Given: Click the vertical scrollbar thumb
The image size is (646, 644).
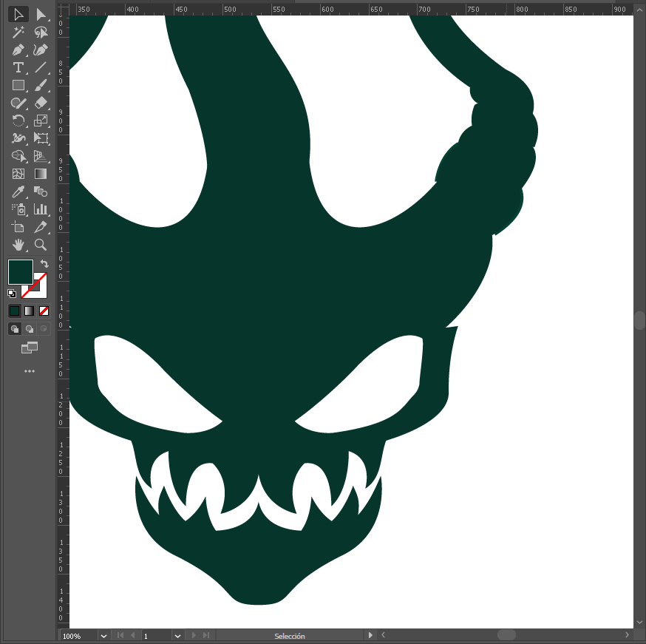Looking at the screenshot, I should pos(639,321).
